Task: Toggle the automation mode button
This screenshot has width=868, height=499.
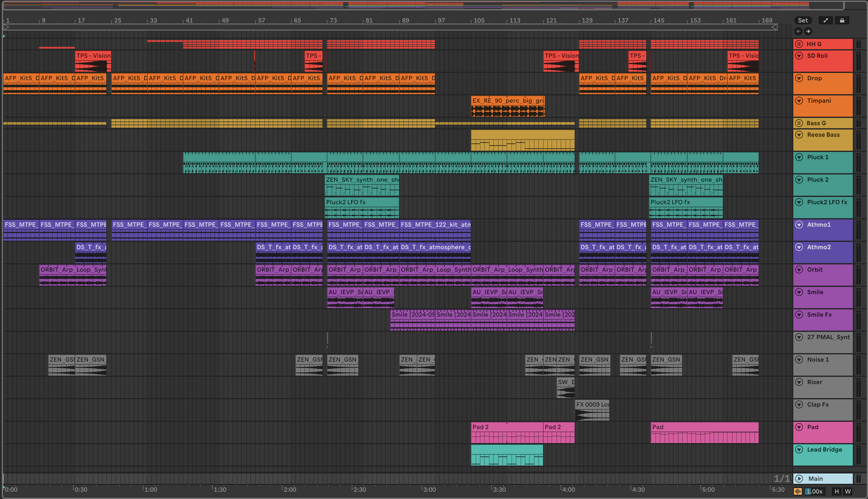Action: (825, 21)
